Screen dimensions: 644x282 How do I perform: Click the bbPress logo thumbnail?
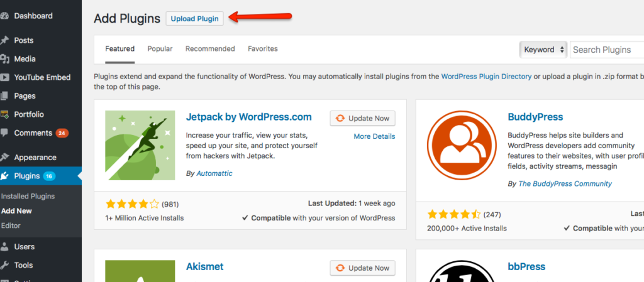(462, 271)
